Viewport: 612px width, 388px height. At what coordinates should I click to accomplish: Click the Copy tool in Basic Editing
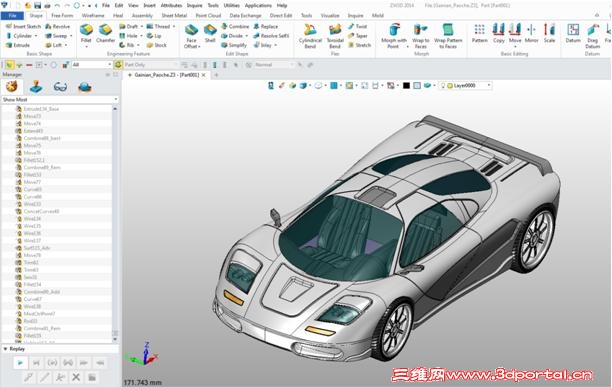pos(498,34)
